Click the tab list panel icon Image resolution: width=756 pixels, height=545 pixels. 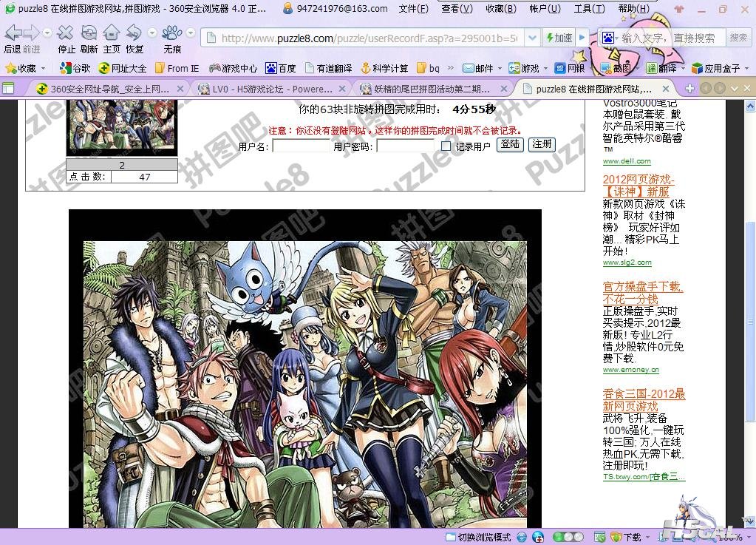coord(7,88)
